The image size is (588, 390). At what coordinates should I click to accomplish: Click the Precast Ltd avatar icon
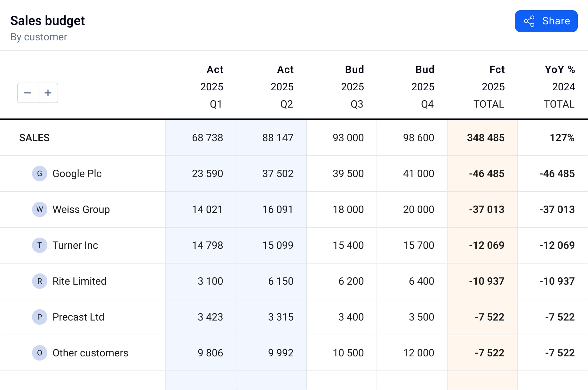(x=40, y=317)
